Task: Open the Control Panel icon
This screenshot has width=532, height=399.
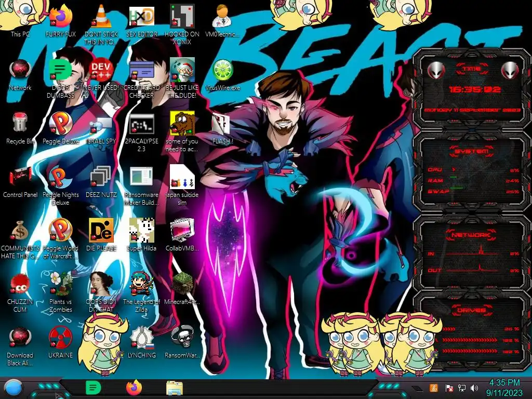Action: coord(20,182)
